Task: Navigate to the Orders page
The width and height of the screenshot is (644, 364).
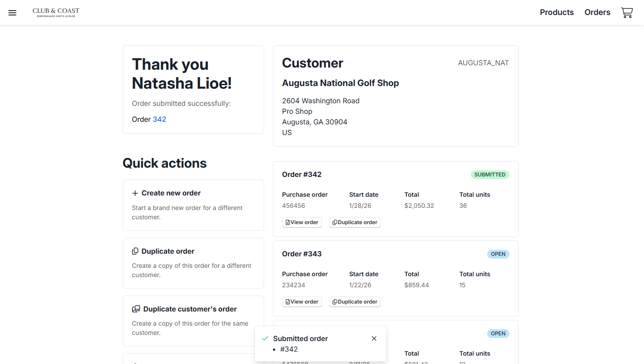Action: [597, 12]
